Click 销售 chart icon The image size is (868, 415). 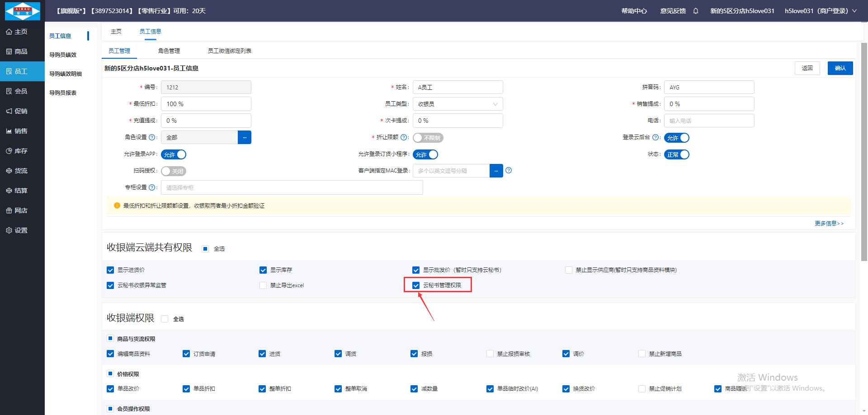pyautogui.click(x=9, y=131)
